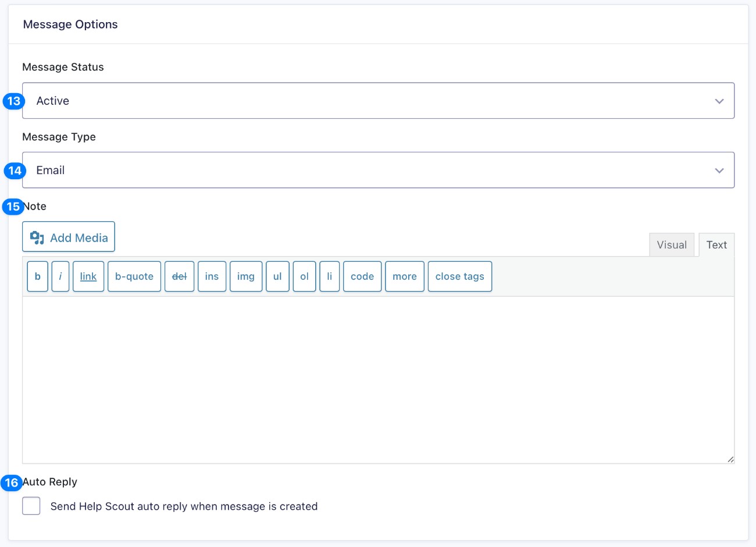
Task: Select the Text editor tab
Action: [716, 245]
